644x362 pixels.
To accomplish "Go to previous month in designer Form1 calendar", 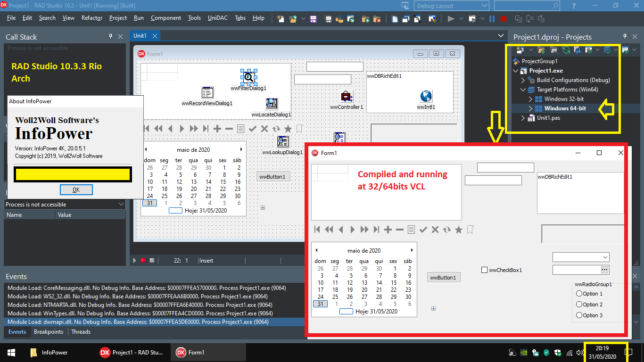I will click(x=146, y=150).
